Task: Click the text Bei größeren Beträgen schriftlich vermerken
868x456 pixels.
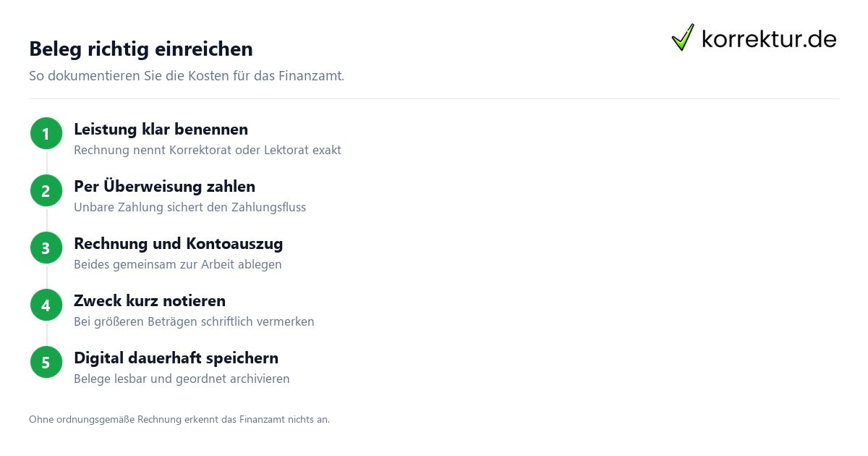Action: click(194, 322)
